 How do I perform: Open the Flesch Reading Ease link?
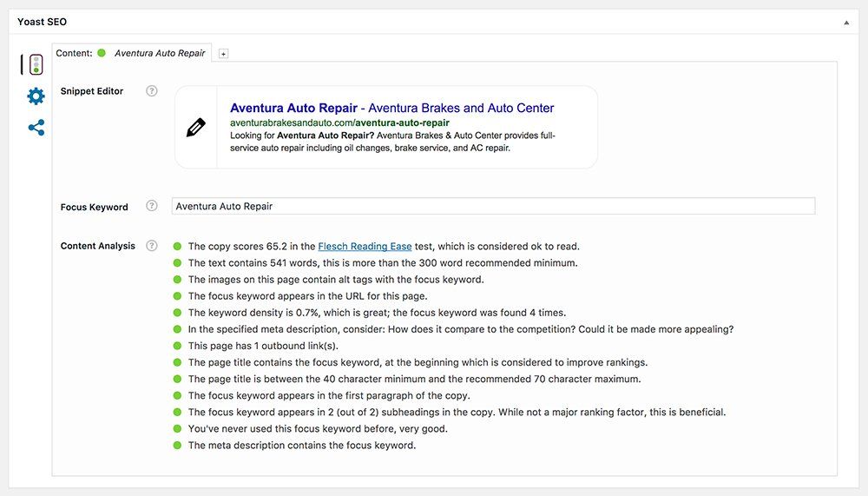(x=365, y=246)
